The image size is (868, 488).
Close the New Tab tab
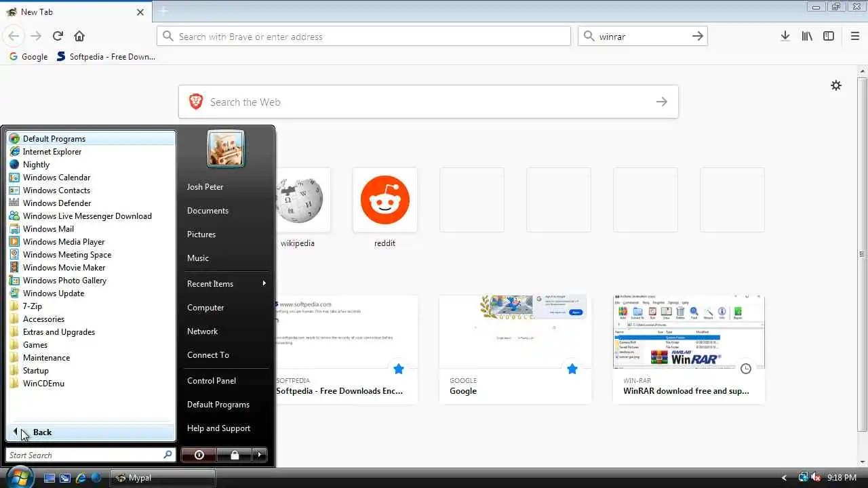point(140,12)
